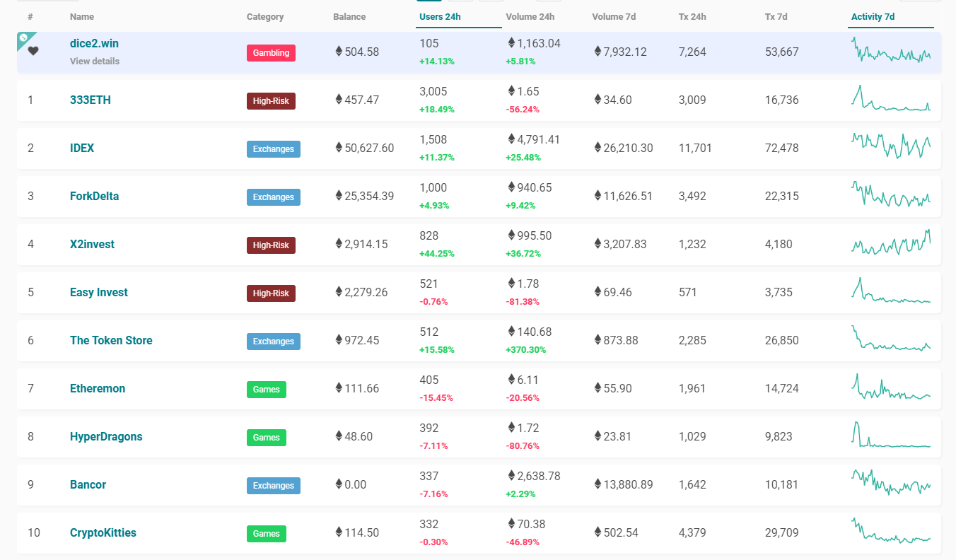Click the Exchanges badge for Bancor

click(274, 485)
